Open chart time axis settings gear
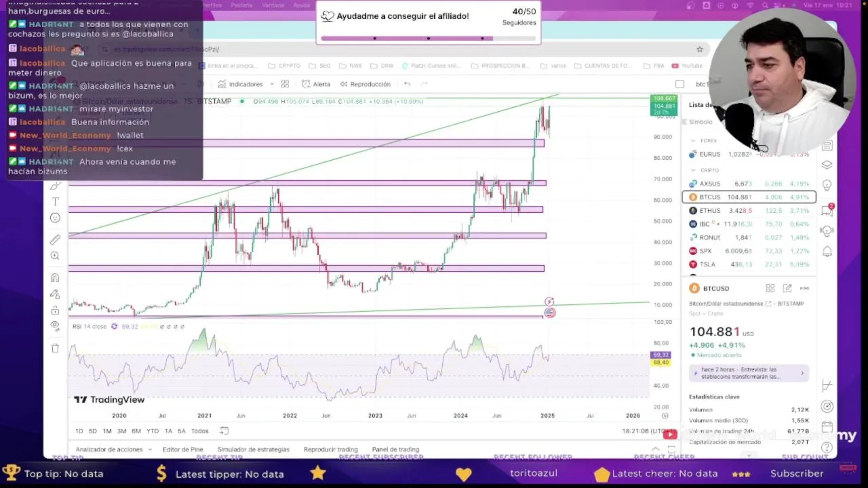 point(665,415)
